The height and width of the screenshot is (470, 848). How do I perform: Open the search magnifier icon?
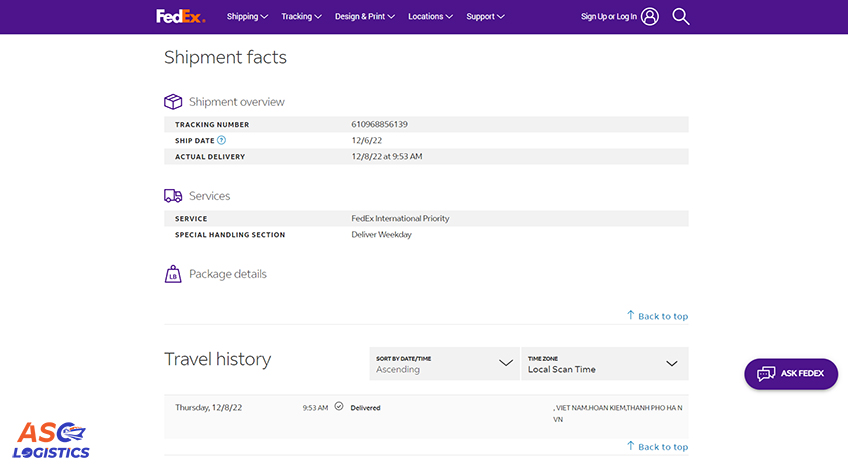click(x=681, y=16)
